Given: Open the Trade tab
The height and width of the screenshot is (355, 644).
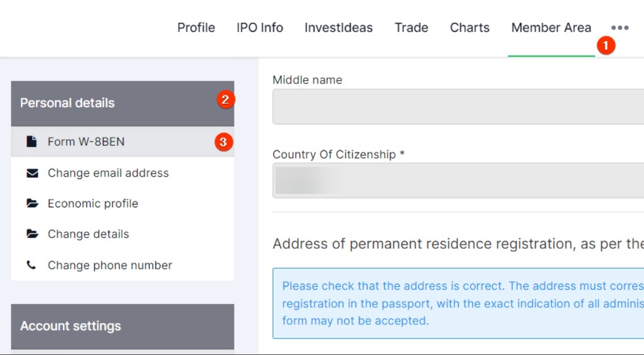Looking at the screenshot, I should click(411, 27).
